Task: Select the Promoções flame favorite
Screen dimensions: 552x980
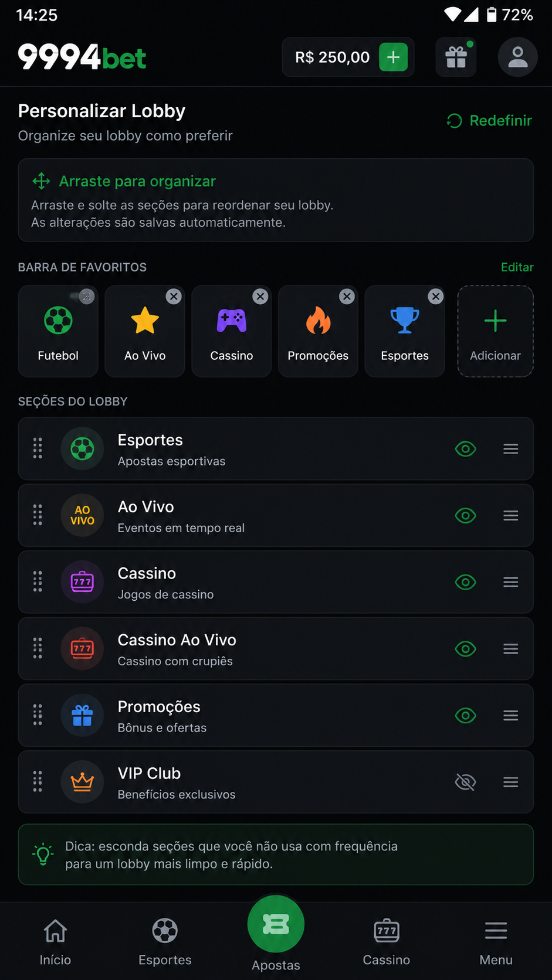Action: 318,331
